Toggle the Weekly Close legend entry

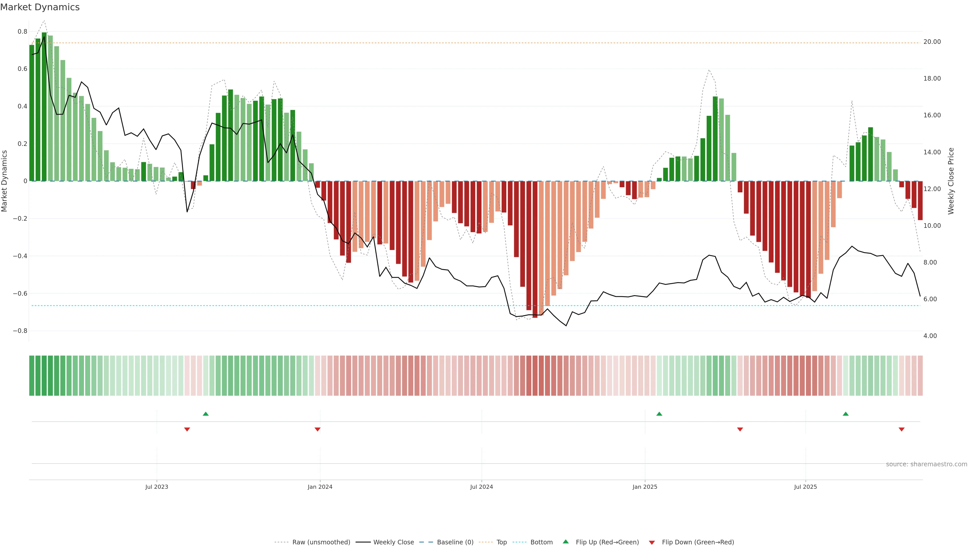coord(393,542)
